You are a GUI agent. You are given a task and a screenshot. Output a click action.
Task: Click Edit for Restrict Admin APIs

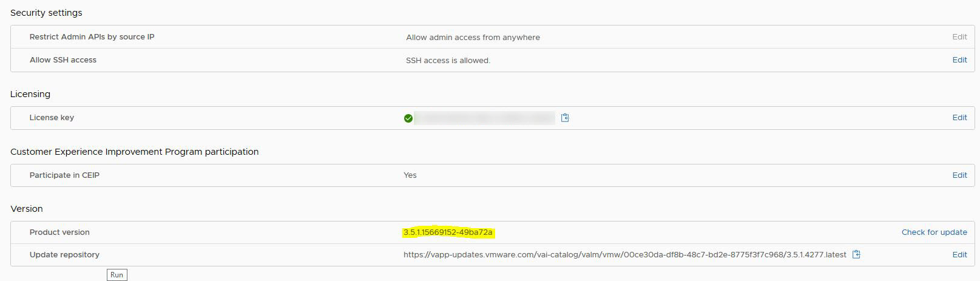tap(959, 37)
